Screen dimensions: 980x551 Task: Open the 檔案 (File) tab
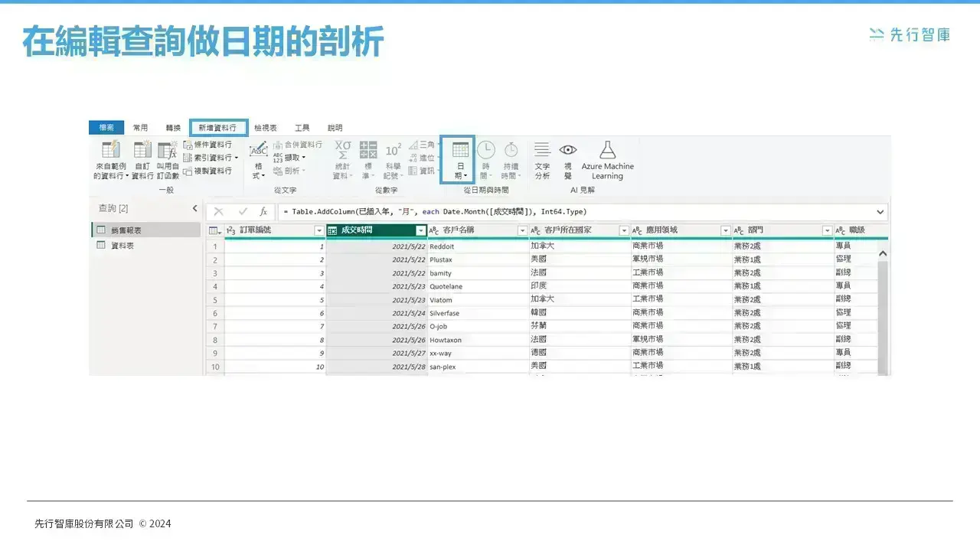106,128
